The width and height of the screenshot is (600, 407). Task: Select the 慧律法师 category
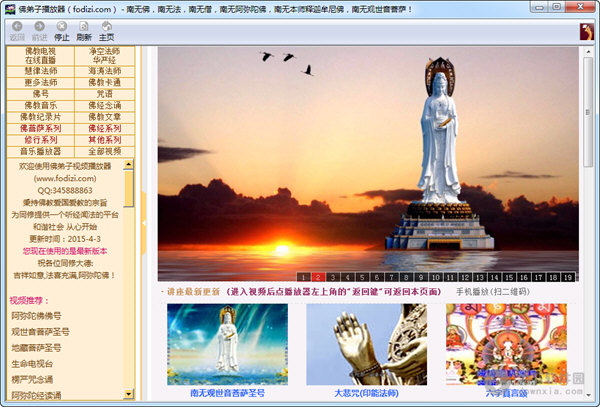coord(41,71)
